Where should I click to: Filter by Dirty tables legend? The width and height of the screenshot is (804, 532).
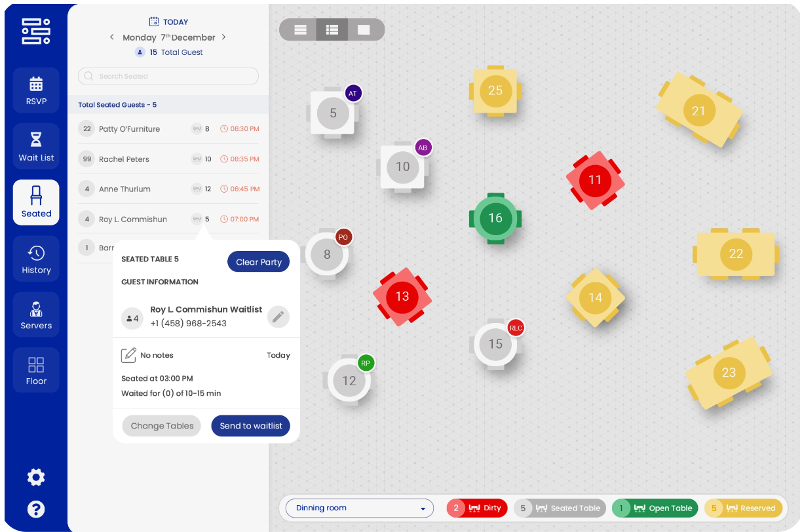[476, 508]
